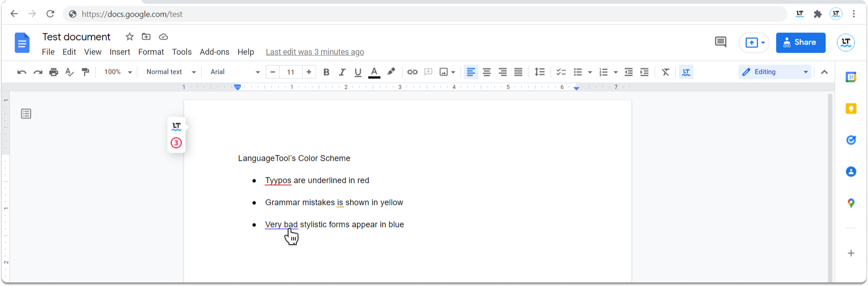Click the Undo arrow in the toolbar
The image size is (868, 286).
22,72
